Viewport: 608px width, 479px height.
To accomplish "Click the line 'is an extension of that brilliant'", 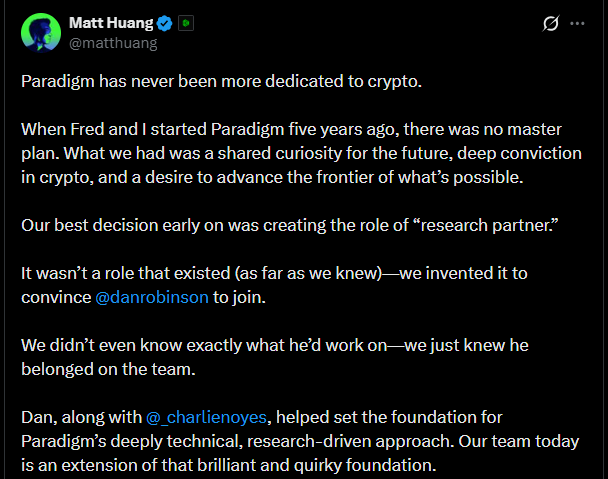I will tap(229, 465).
